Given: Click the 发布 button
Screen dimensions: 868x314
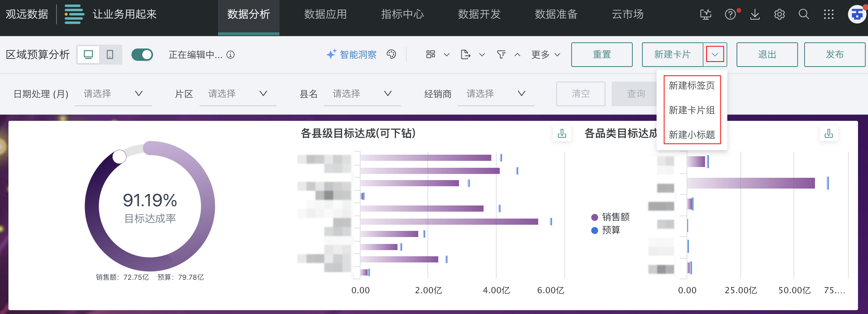Looking at the screenshot, I should tap(835, 55).
